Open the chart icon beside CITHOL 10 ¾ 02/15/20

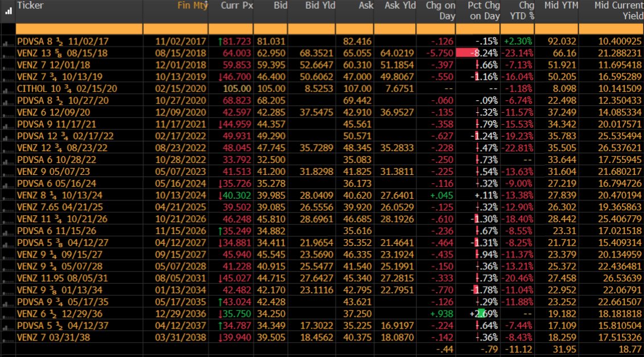[7, 89]
